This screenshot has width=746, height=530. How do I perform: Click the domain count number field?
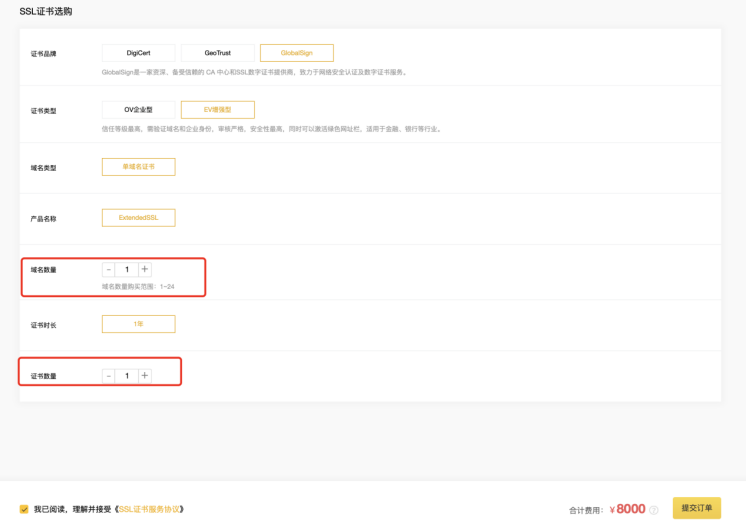(127, 269)
